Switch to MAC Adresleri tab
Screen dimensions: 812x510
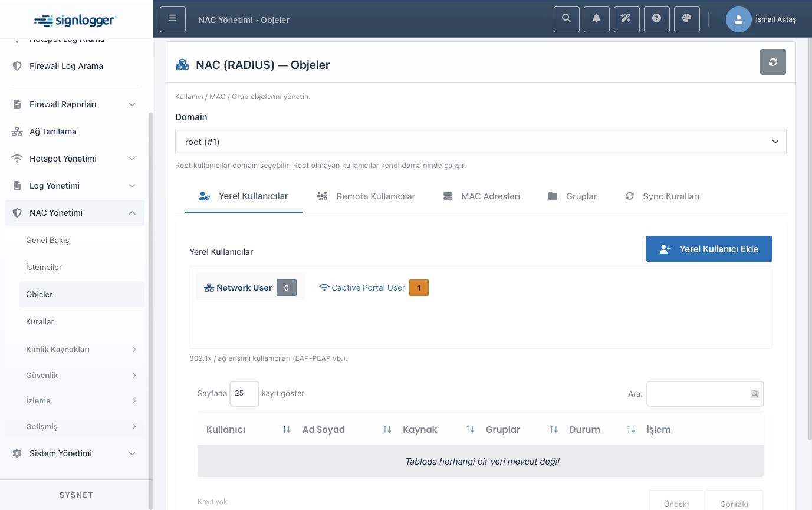482,196
